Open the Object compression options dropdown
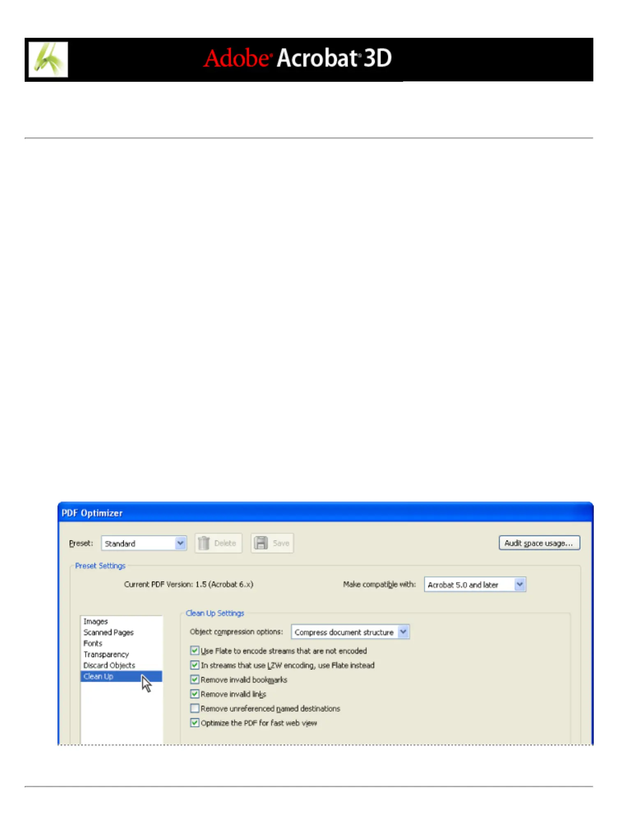 pyautogui.click(x=350, y=632)
